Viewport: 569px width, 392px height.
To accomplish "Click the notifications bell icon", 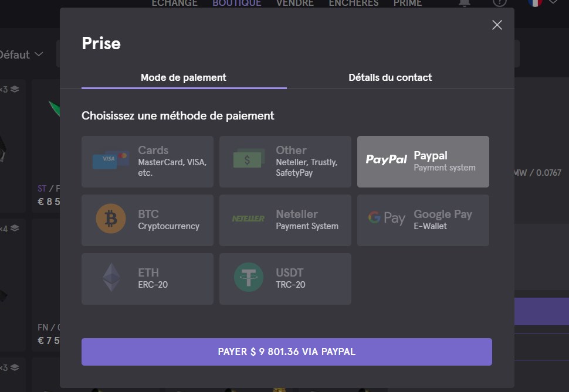I will 465,2.
